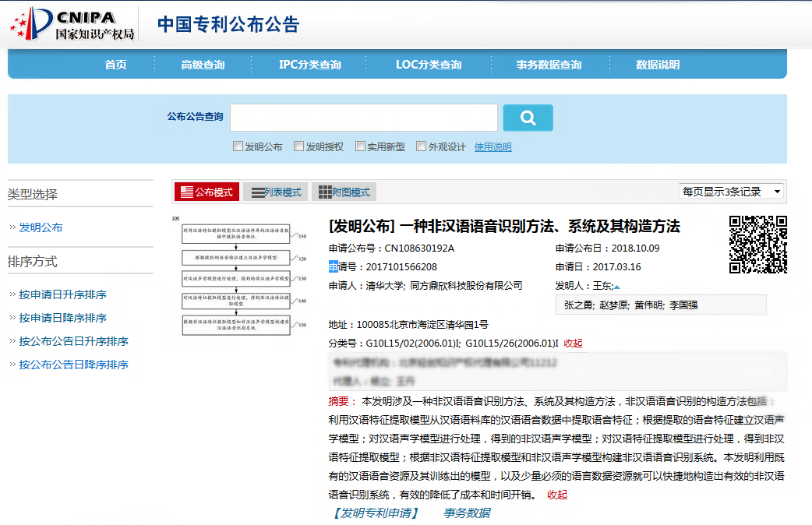The image size is (812, 525).
Task: Click the patent QR code
Action: coord(757,245)
